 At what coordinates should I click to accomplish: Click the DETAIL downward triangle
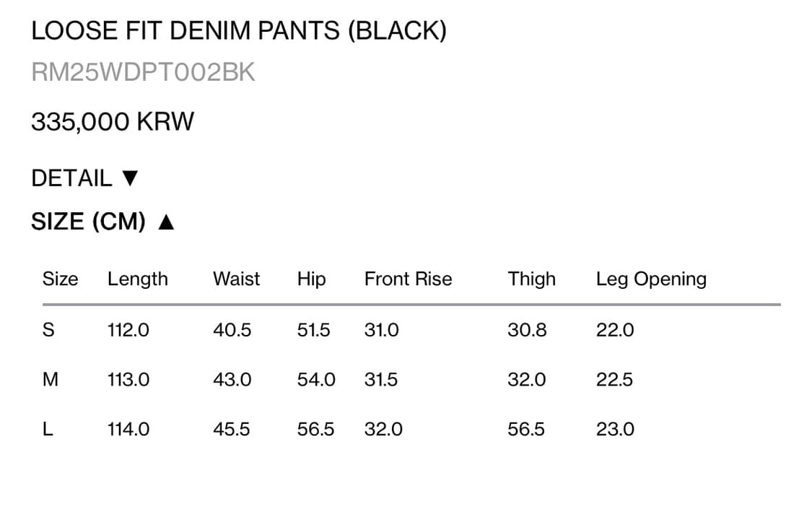tap(132, 178)
